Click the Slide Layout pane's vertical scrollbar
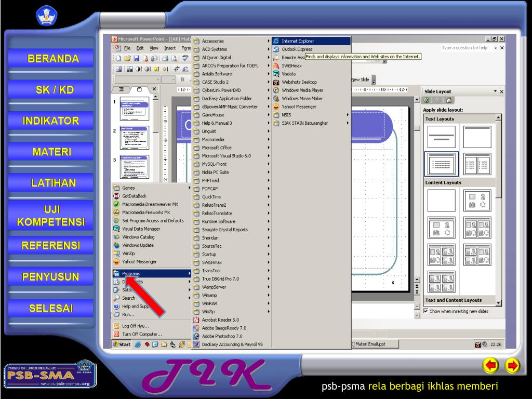Screen dimensions: 532x399 coord(498,210)
